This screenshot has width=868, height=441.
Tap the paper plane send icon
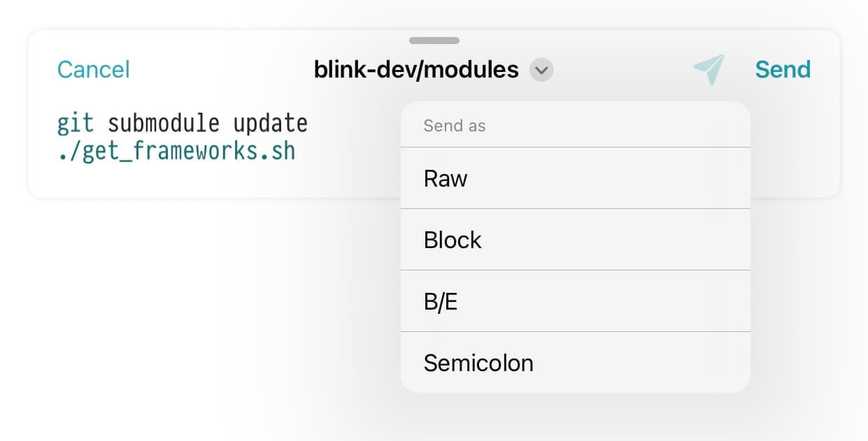point(709,69)
